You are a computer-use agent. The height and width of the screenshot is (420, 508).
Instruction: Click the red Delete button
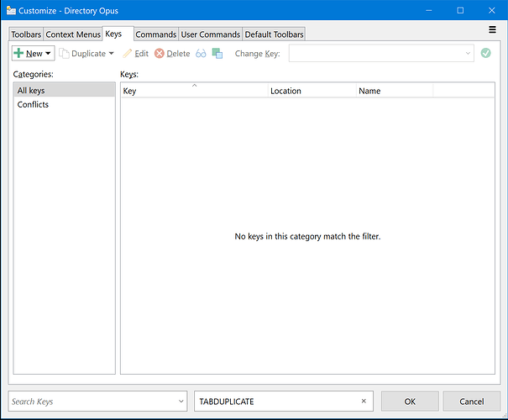click(172, 54)
